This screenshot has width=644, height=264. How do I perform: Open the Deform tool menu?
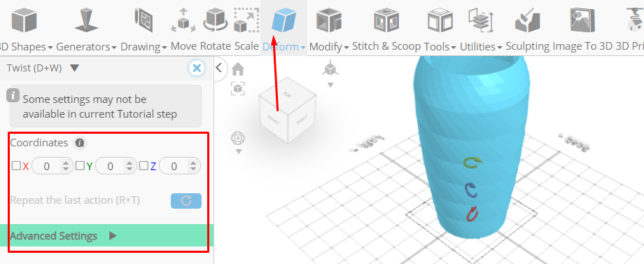[283, 46]
